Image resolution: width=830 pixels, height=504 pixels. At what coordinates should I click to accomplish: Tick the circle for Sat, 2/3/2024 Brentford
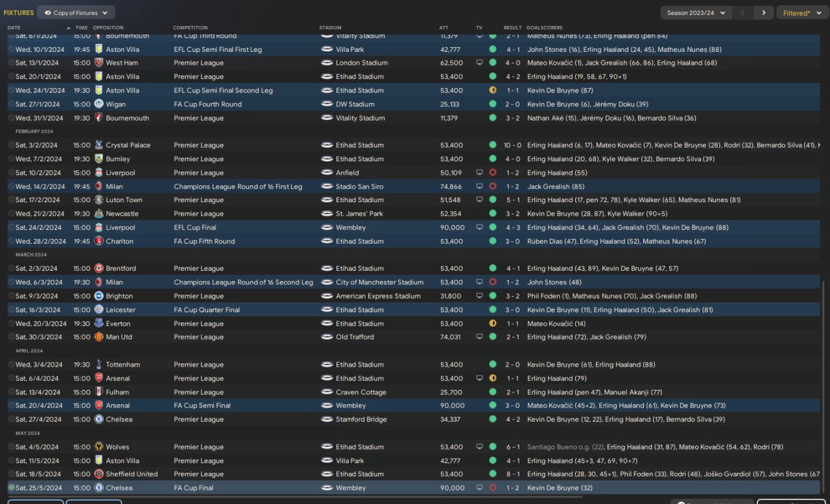tap(11, 268)
